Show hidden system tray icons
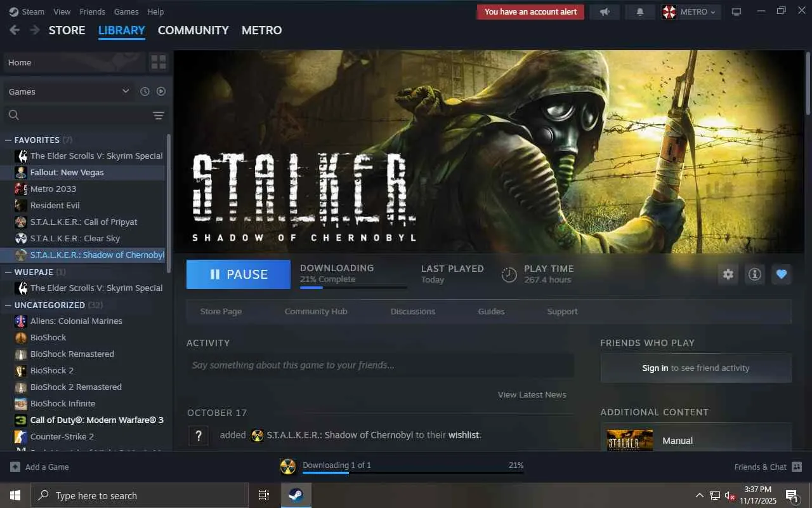 click(700, 495)
